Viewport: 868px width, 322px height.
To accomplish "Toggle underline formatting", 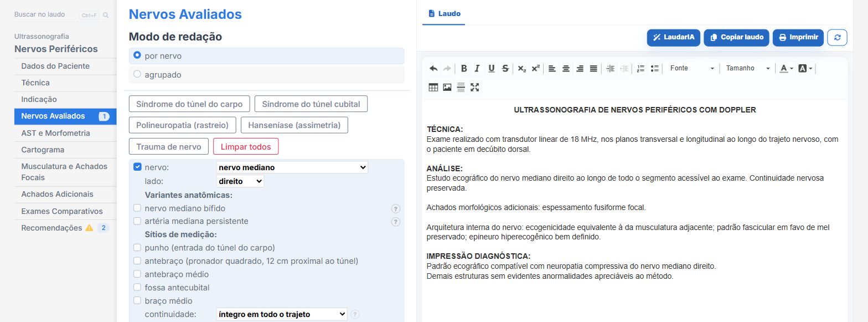I will [x=491, y=69].
